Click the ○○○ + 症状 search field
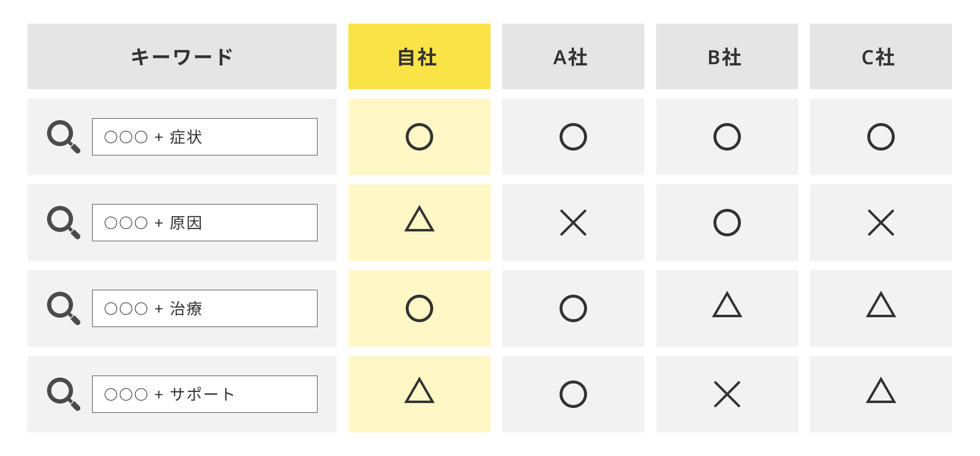Screen dimensions: 980x456 tap(205, 137)
